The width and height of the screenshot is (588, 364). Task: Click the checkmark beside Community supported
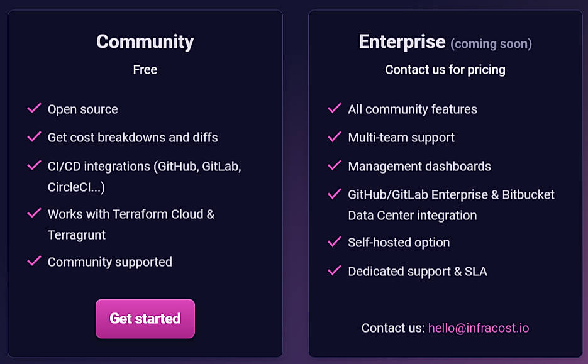point(34,261)
